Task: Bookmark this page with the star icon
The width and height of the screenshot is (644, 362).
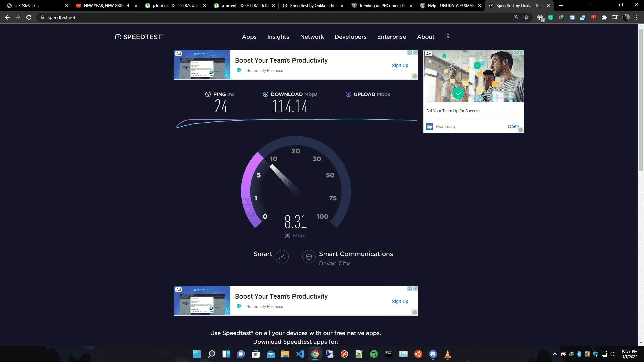Action: (x=527, y=17)
